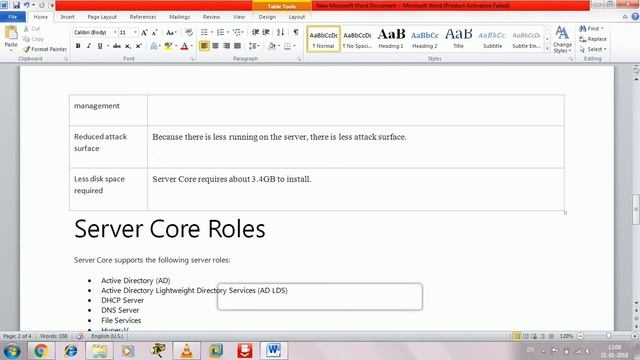Image resolution: width=640 pixels, height=360 pixels.
Task: Switch to the Insert tab
Action: (x=67, y=17)
